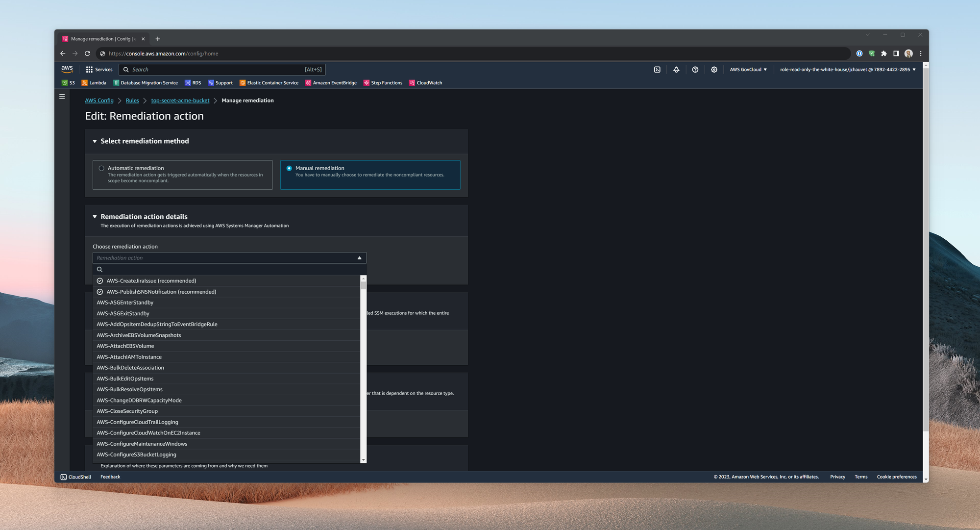Open the settings gear icon

click(714, 70)
